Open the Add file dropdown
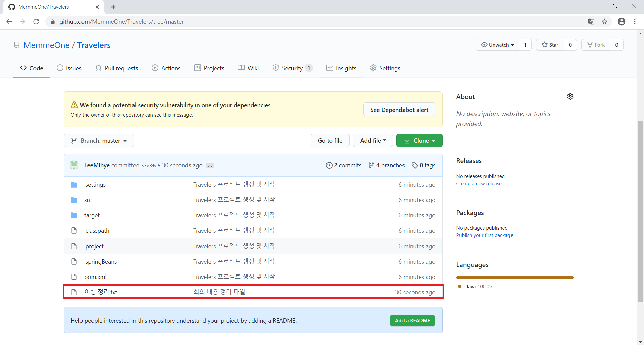The width and height of the screenshot is (644, 345). point(373,141)
